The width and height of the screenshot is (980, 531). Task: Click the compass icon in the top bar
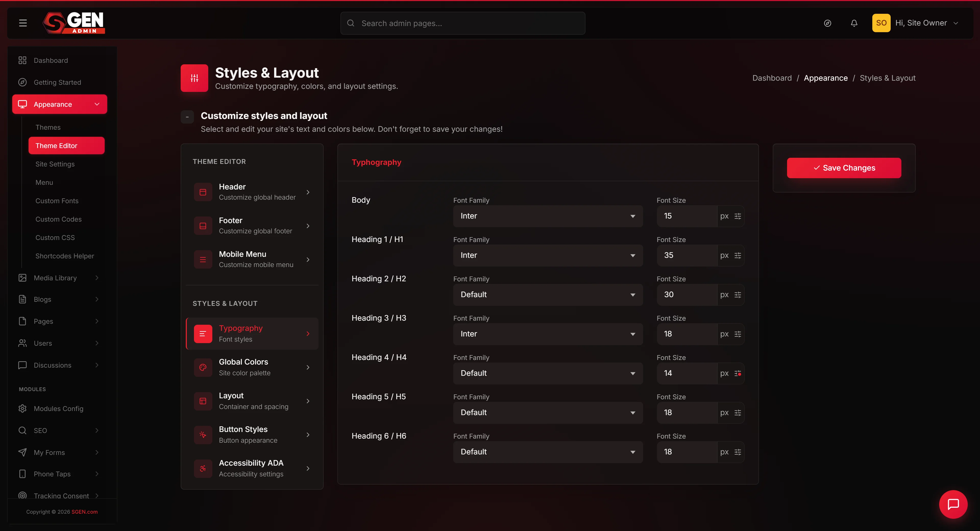pos(827,23)
